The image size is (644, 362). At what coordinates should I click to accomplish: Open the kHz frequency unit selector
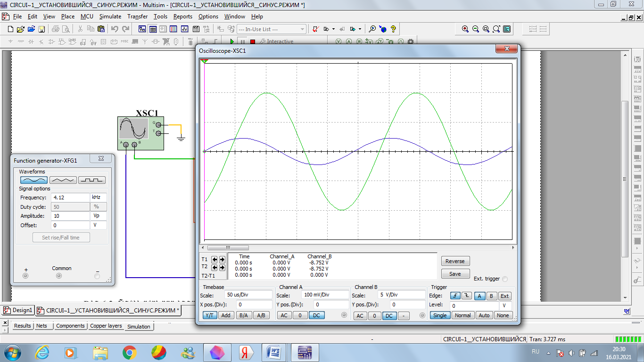pyautogui.click(x=98, y=197)
